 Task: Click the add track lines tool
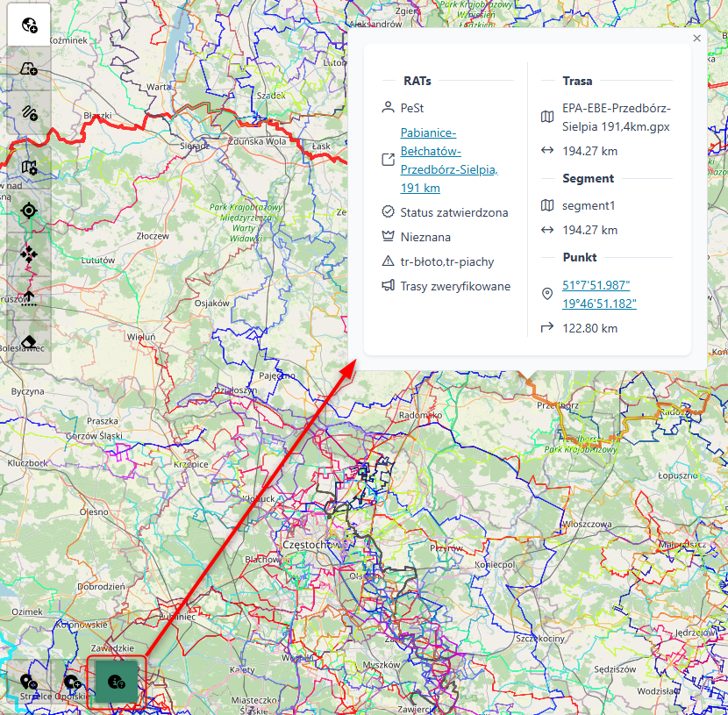(x=29, y=112)
